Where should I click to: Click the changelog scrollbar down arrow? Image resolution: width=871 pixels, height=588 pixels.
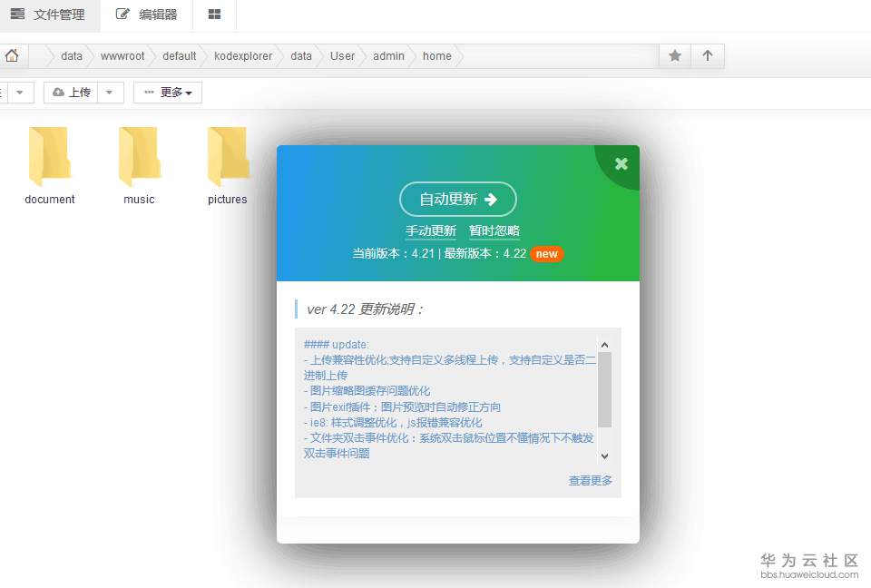pyautogui.click(x=604, y=456)
